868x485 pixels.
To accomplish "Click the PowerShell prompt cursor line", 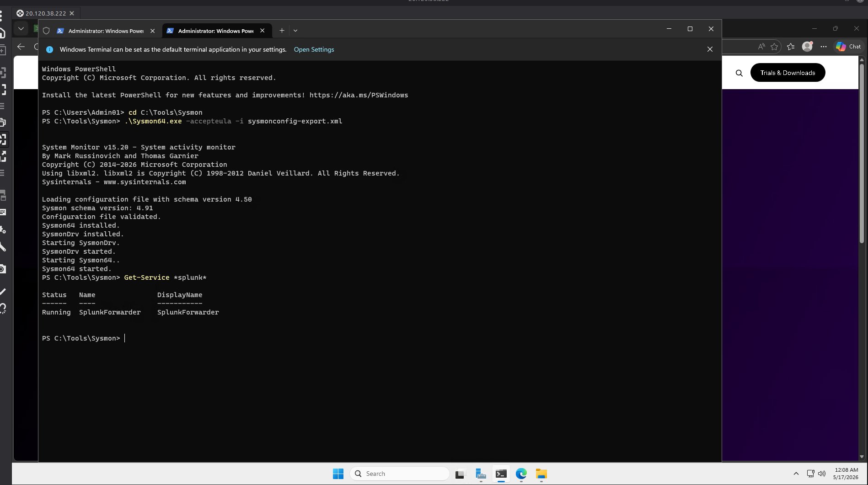I will pos(84,338).
